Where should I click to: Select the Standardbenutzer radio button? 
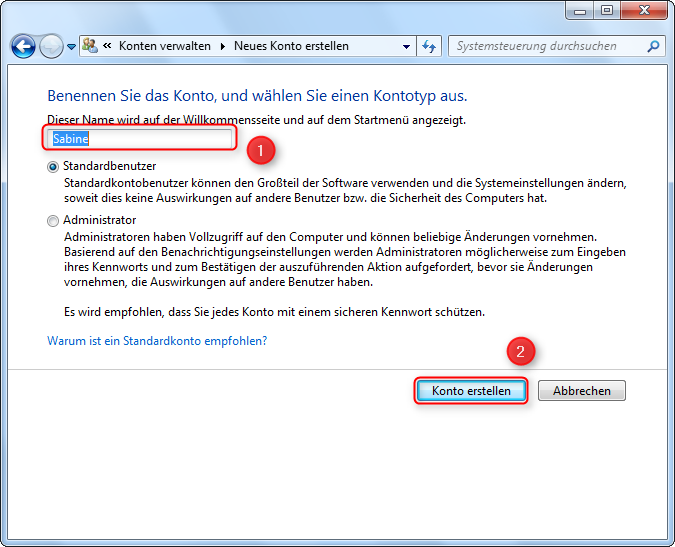53,167
